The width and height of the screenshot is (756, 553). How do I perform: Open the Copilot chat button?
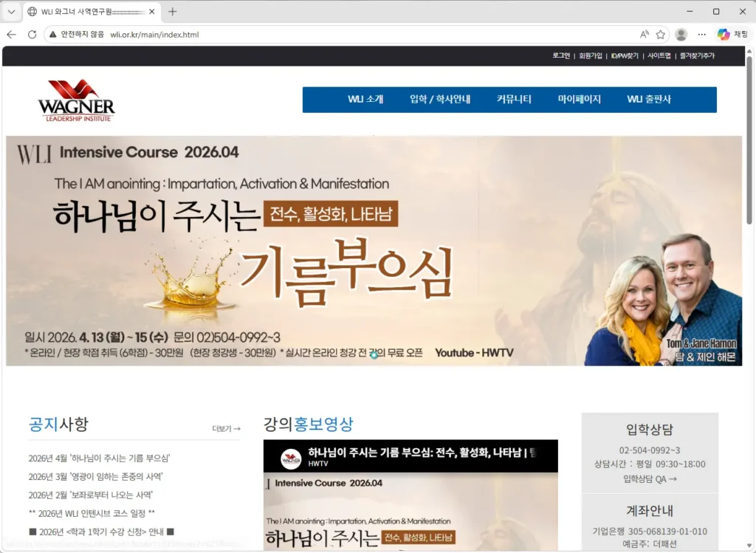coord(732,34)
